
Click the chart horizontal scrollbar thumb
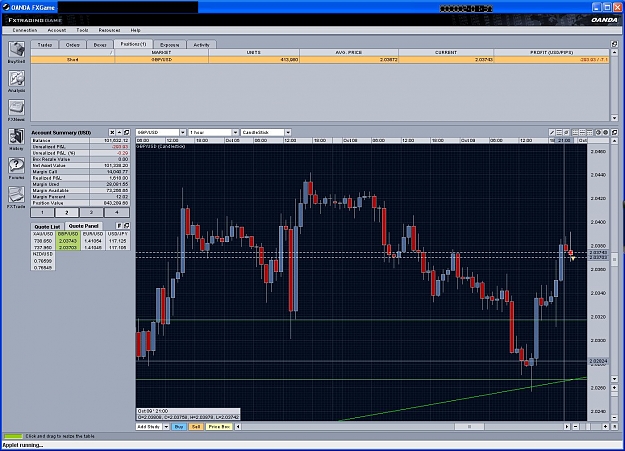pyautogui.click(x=469, y=427)
